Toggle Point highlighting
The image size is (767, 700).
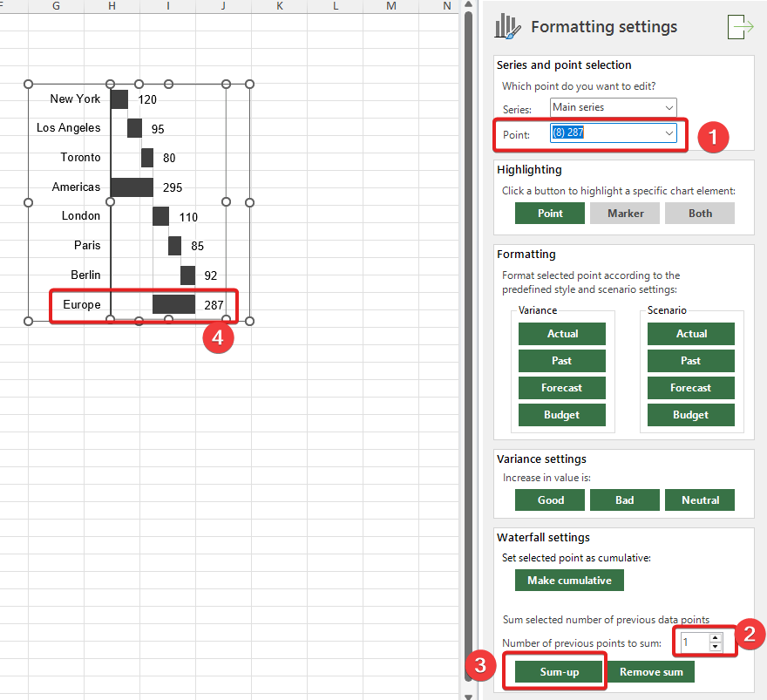(x=550, y=214)
